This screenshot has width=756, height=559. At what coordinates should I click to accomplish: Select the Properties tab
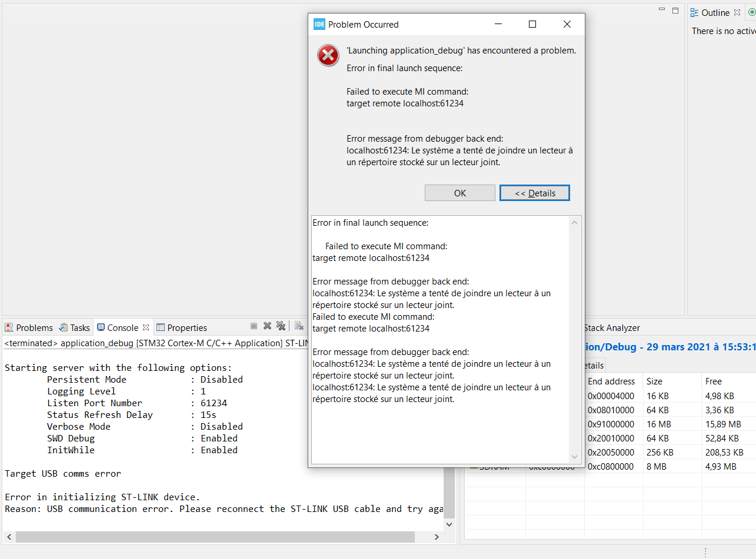[x=182, y=327]
